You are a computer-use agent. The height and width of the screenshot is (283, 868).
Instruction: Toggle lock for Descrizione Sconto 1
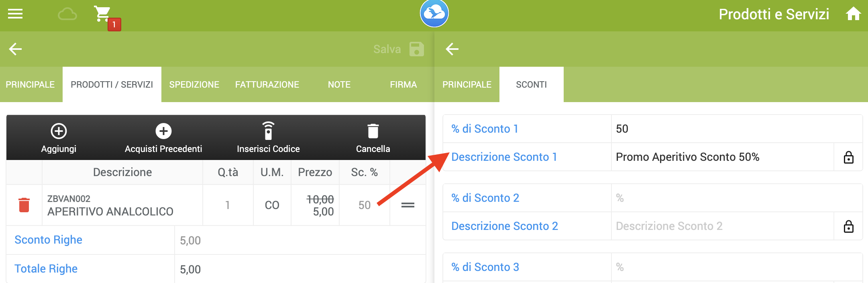(848, 157)
